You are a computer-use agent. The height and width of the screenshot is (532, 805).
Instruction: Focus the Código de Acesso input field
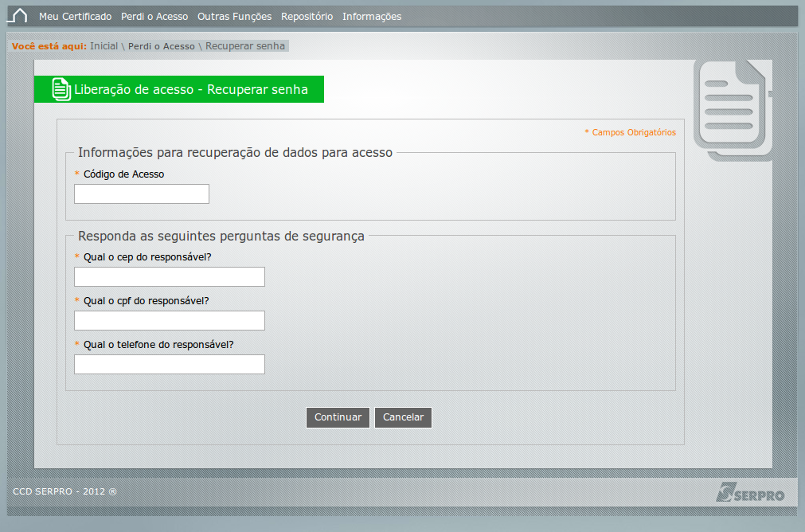click(x=142, y=194)
